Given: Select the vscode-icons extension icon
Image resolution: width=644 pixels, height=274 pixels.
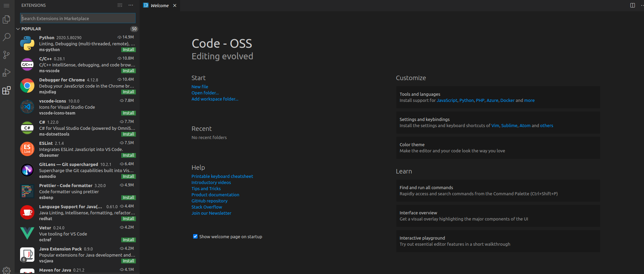Looking at the screenshot, I should tap(27, 107).
